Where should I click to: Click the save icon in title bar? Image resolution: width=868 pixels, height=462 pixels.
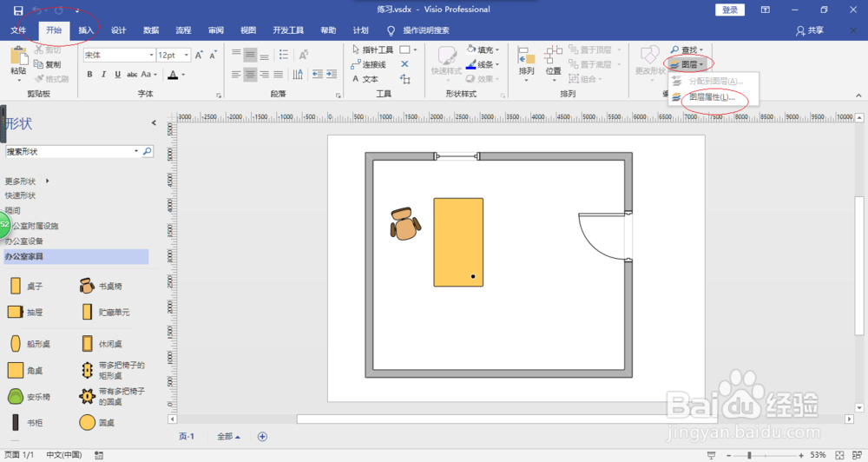tap(18, 10)
